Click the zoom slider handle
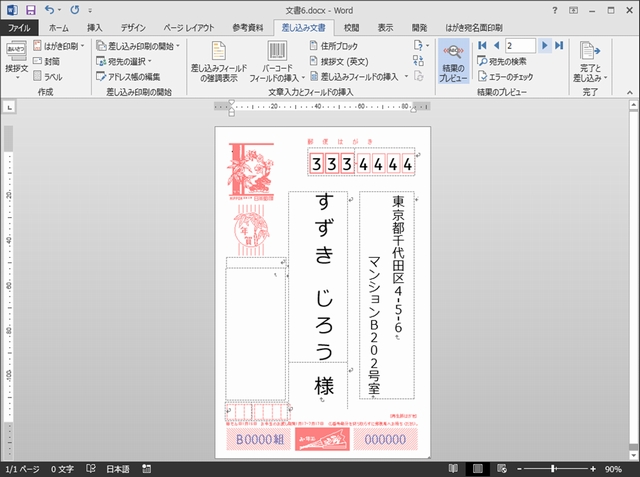Screen dimensions: 640x477 click(x=553, y=469)
